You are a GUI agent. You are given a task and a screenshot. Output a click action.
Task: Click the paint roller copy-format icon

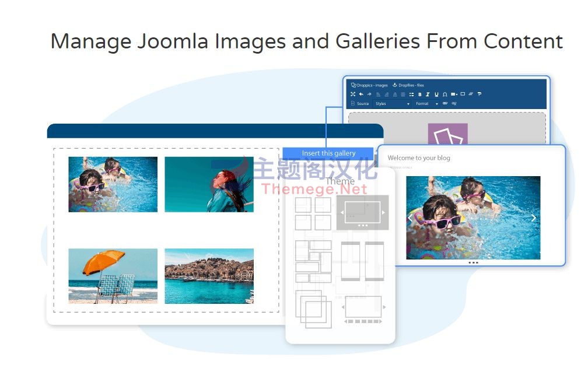480,94
